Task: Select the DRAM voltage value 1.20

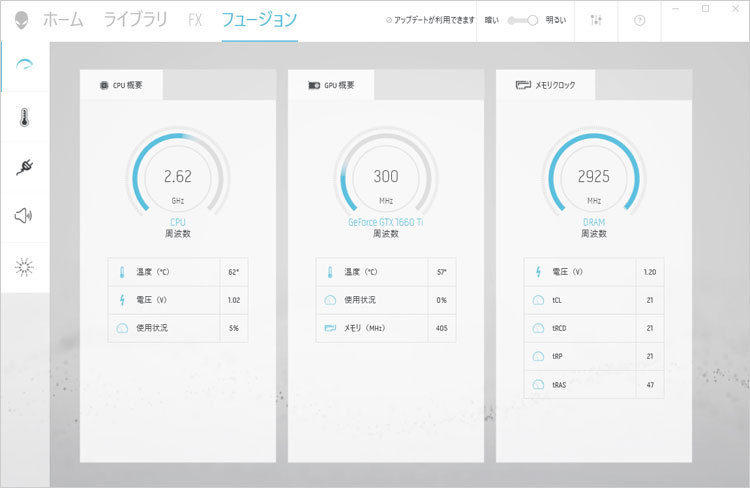Action: coord(650,272)
